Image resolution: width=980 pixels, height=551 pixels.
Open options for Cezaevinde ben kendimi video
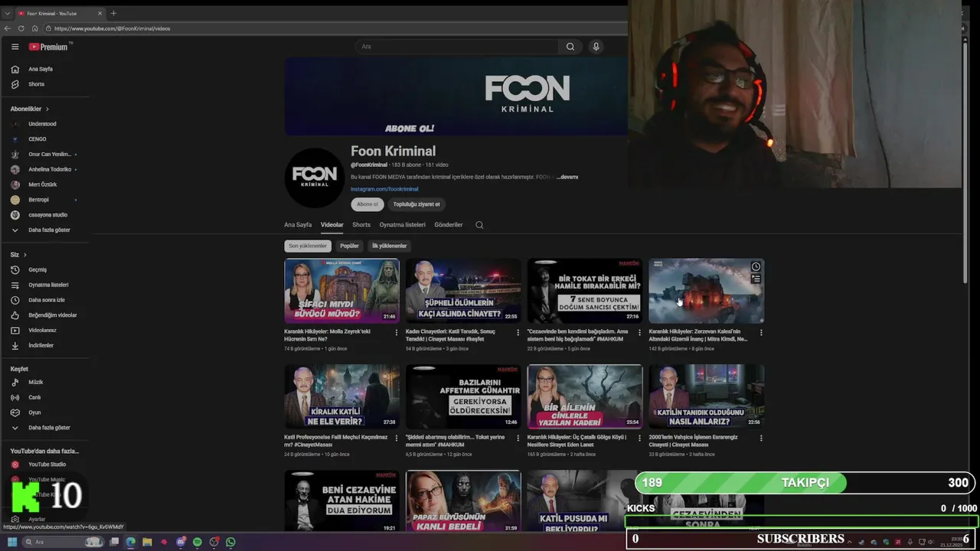click(639, 332)
